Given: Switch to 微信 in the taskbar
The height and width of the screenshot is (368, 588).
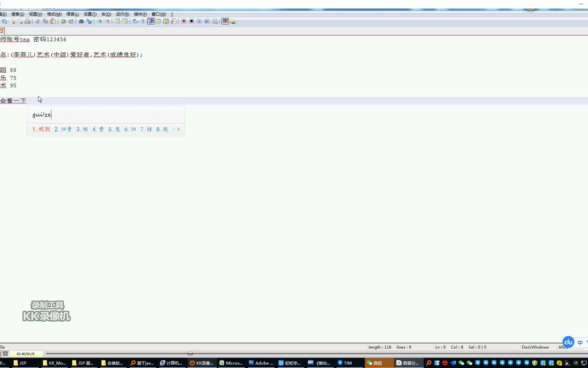Looking at the screenshot, I should 379,363.
